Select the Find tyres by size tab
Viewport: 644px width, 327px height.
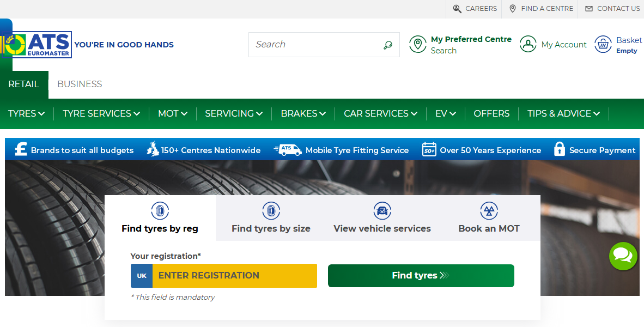271,218
